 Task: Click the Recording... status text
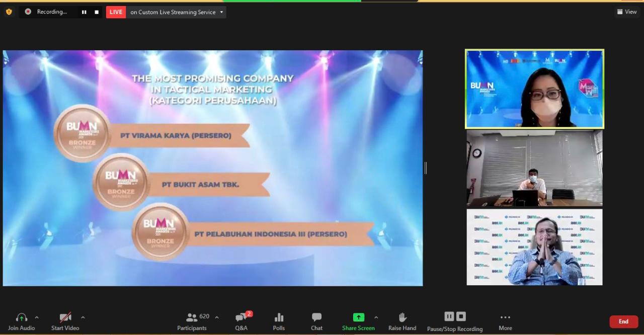pos(52,12)
